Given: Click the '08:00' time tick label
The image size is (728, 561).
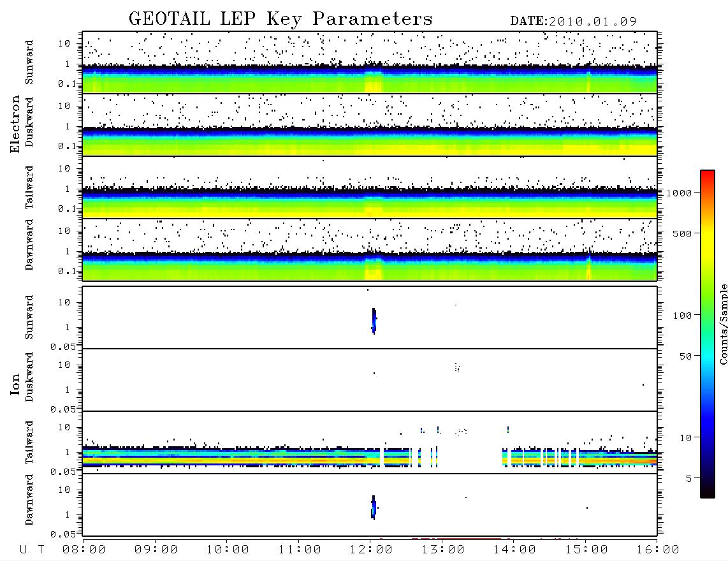Looking at the screenshot, I should 84,550.
